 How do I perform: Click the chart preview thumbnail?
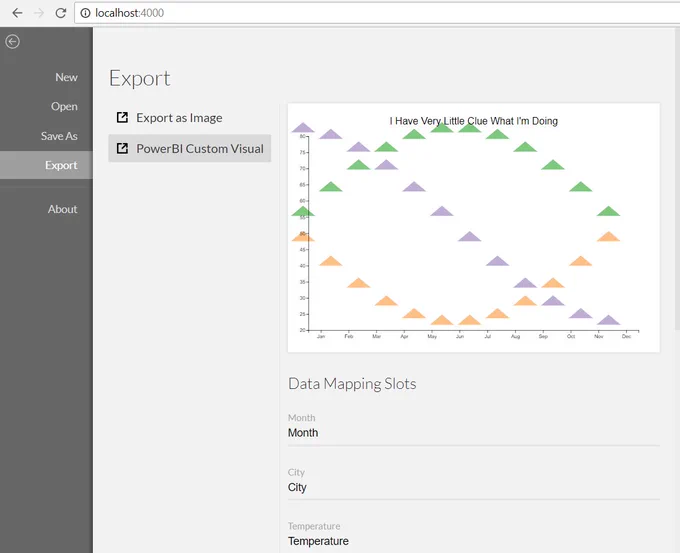click(x=474, y=228)
